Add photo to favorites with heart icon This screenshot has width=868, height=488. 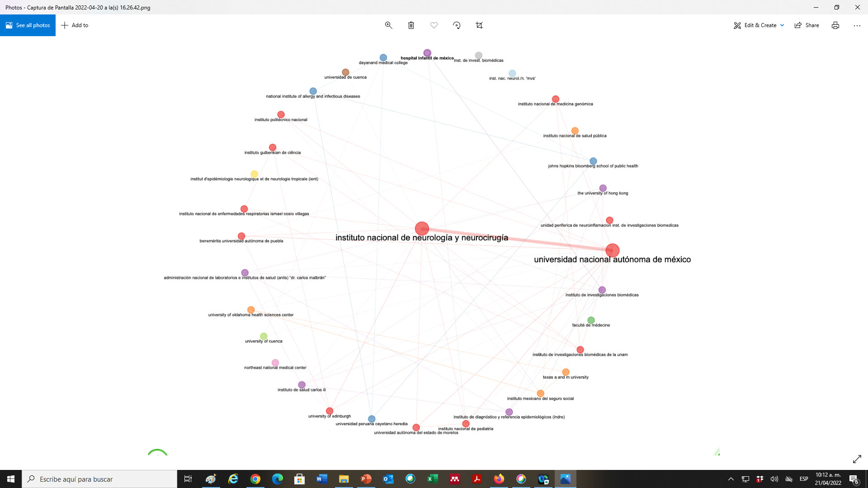click(434, 25)
